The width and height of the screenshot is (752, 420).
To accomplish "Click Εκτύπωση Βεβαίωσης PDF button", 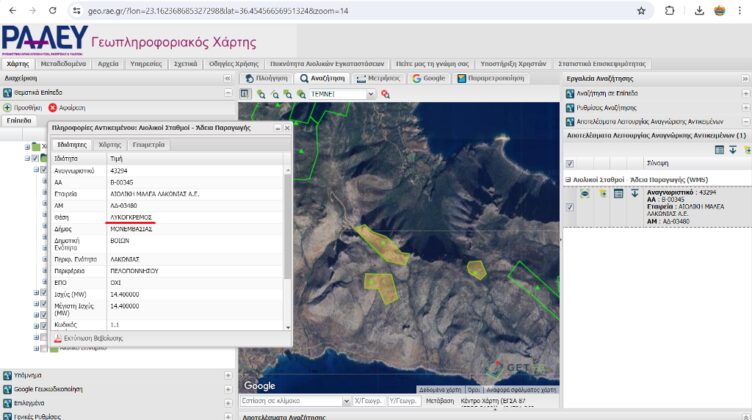I will (88, 338).
